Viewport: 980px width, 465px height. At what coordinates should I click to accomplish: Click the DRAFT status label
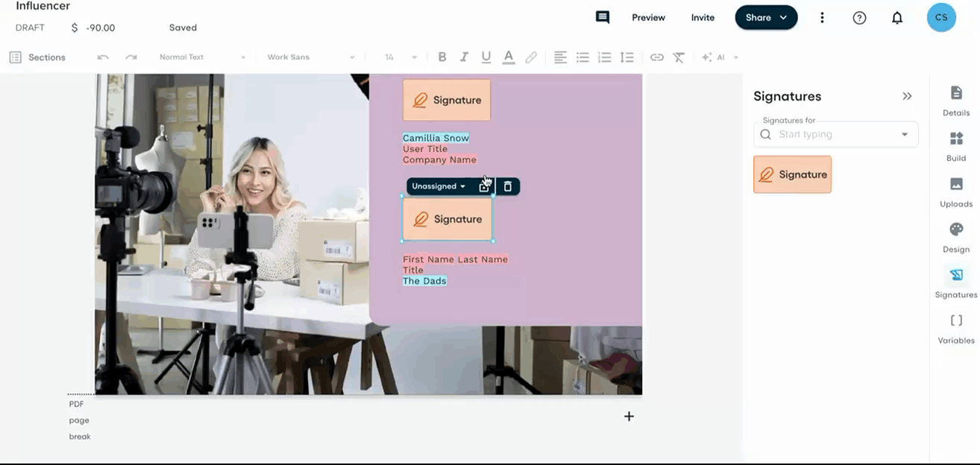(x=30, y=28)
